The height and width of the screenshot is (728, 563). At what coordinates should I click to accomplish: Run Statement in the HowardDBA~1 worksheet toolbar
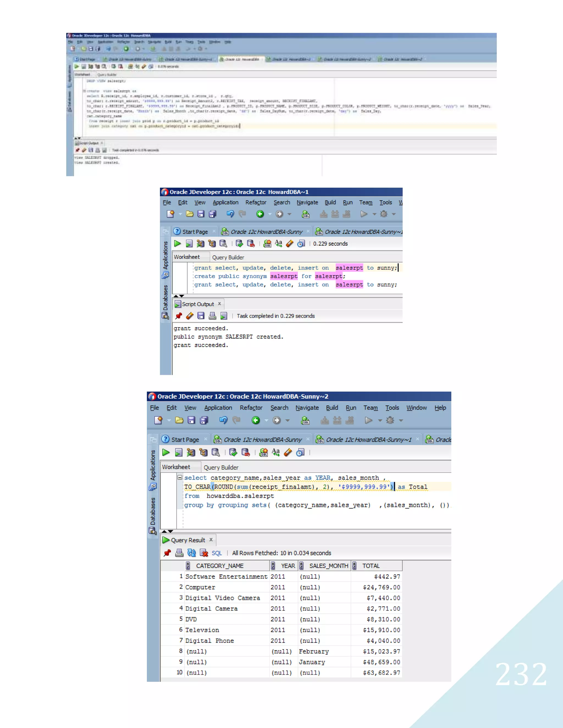pos(177,244)
